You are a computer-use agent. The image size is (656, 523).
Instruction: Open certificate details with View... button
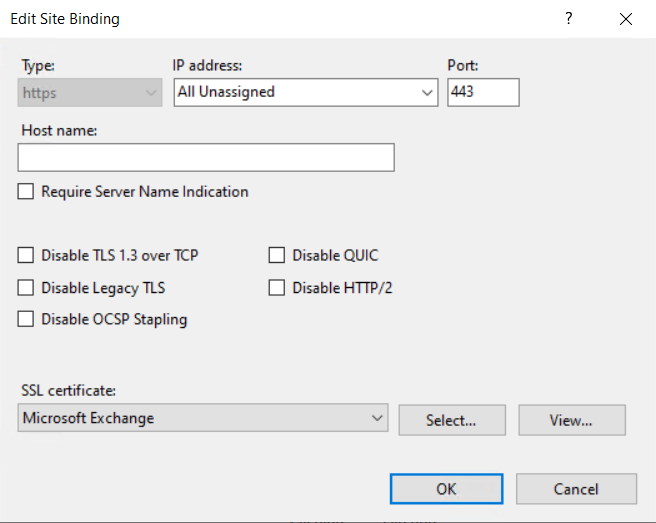pos(572,420)
